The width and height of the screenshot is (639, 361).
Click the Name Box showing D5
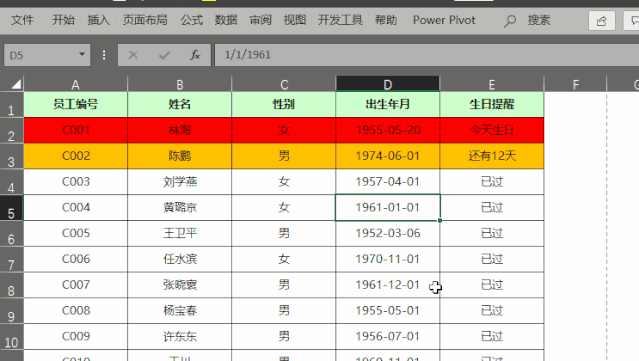click(47, 55)
